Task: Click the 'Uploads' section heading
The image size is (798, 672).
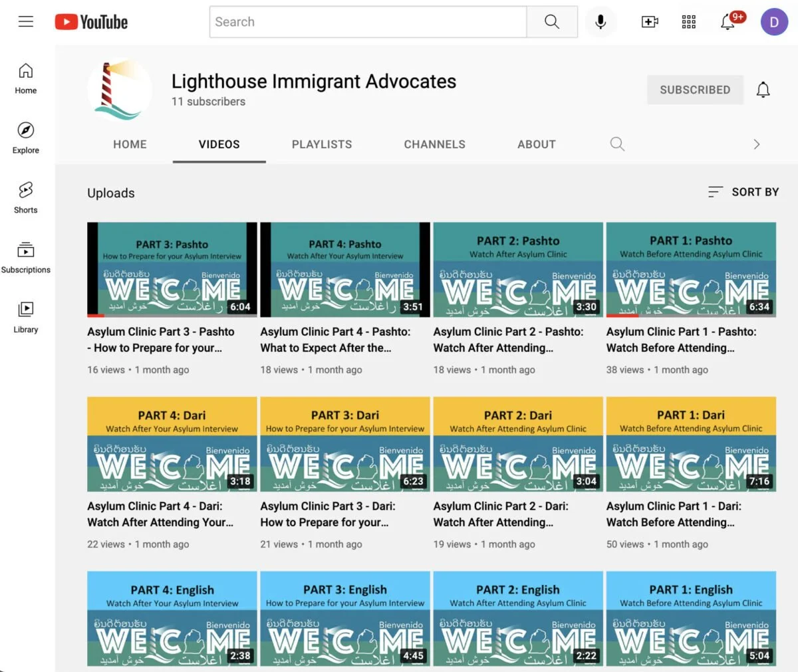Action: [111, 193]
